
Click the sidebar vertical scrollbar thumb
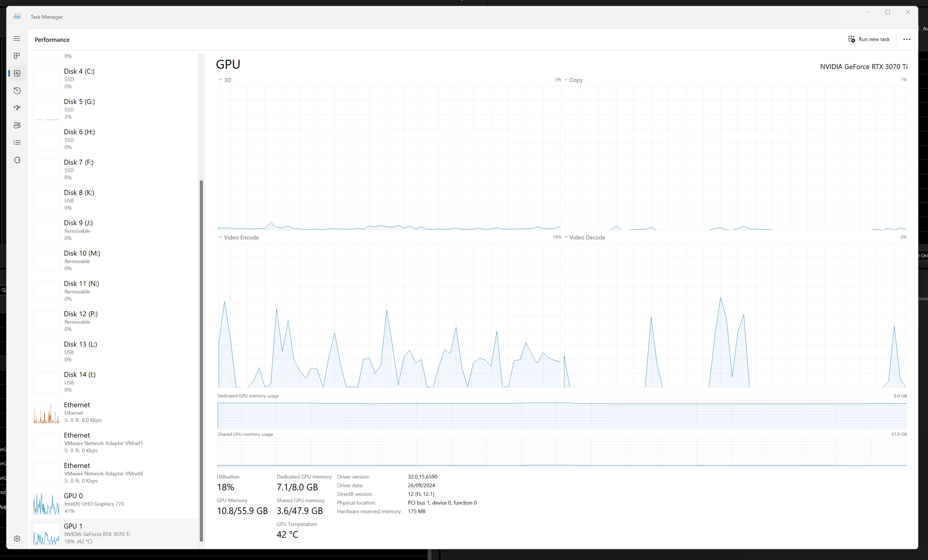click(201, 360)
